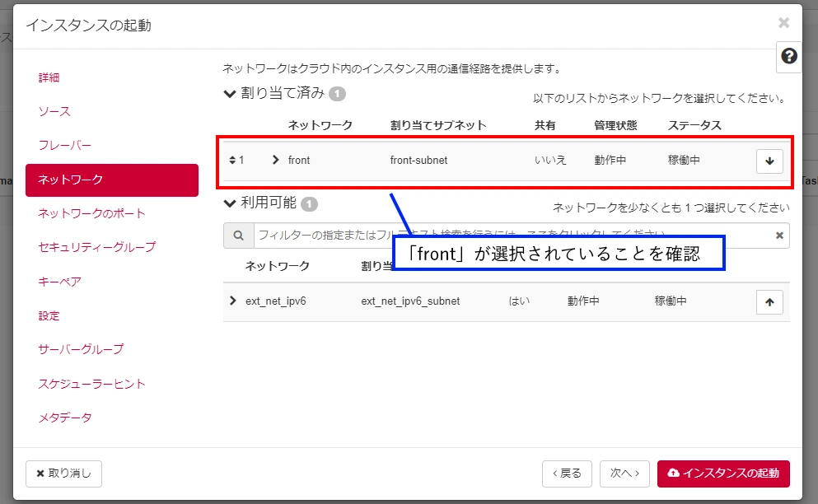This screenshot has width=818, height=504.
Task: Click the インスタンスの起動 button
Action: (x=723, y=474)
